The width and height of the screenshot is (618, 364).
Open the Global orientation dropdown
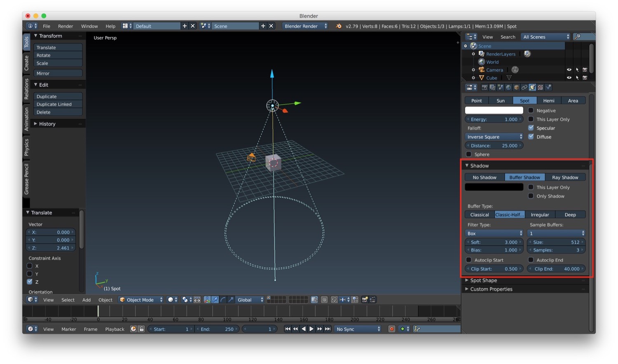250,300
